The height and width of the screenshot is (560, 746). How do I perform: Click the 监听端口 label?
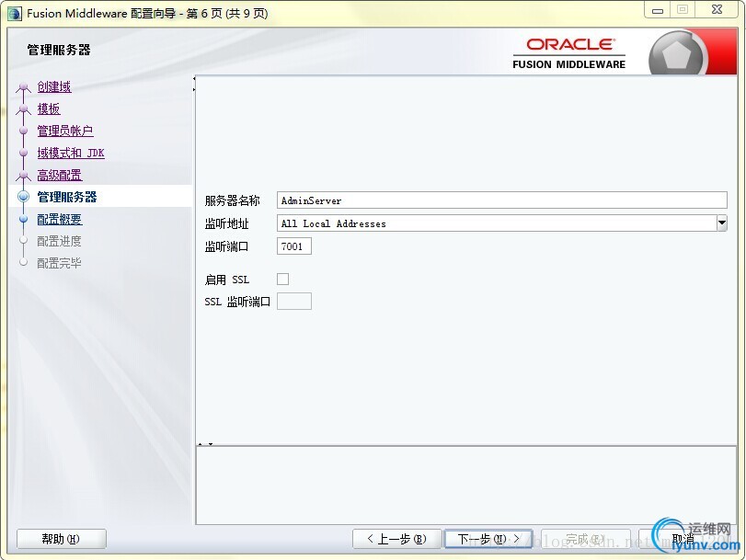pos(226,246)
